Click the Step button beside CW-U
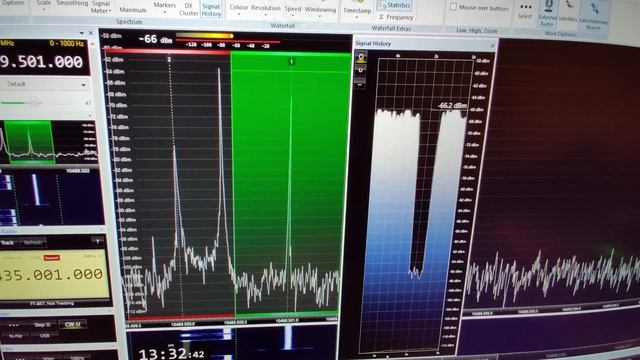The height and width of the screenshot is (360, 640). [42, 325]
